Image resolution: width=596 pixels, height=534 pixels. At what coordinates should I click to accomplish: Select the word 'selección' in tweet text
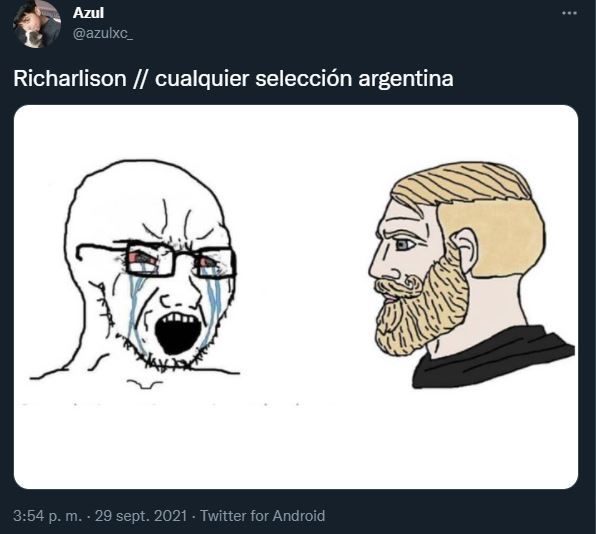(304, 79)
